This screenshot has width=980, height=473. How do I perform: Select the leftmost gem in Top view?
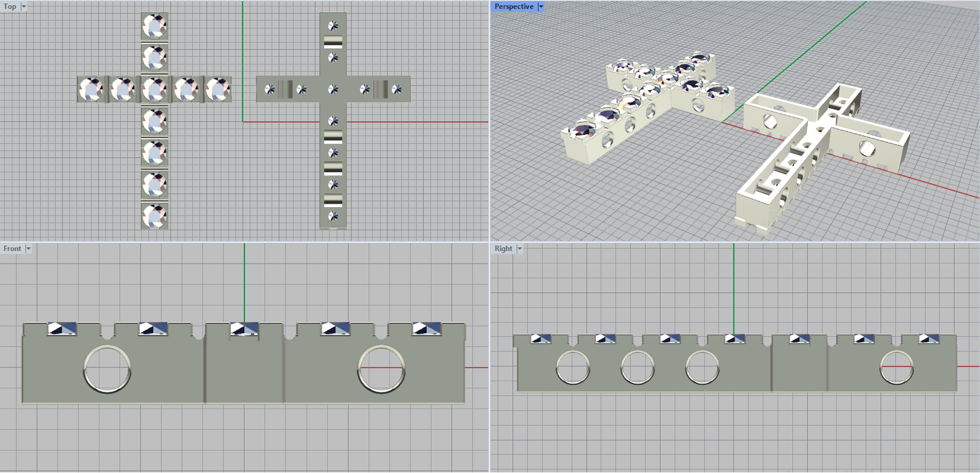pyautogui.click(x=91, y=89)
